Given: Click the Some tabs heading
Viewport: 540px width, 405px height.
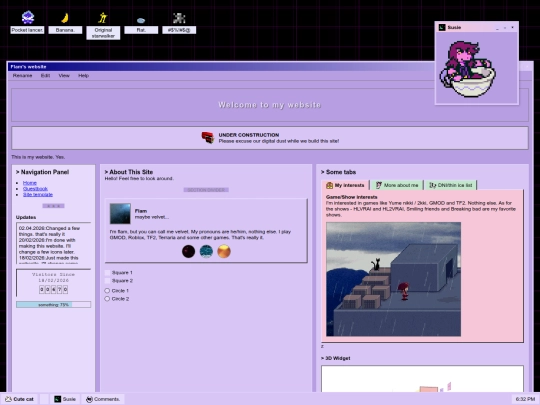Looking at the screenshot, I should click(338, 172).
